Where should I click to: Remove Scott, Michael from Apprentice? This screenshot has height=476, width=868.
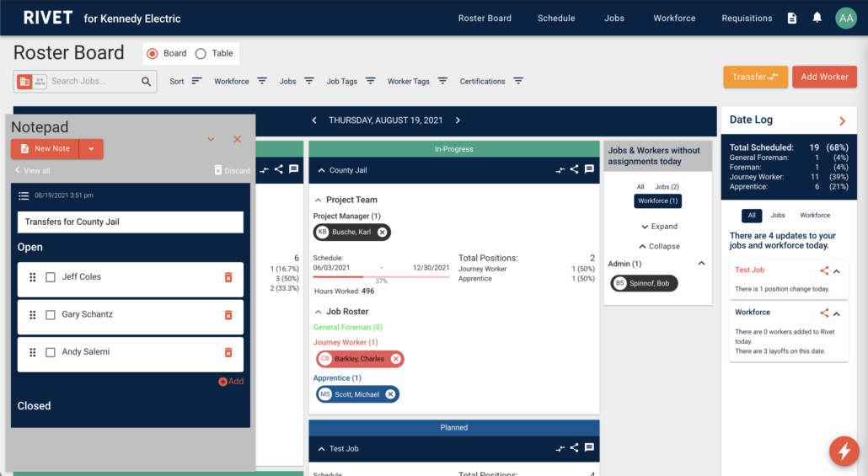(390, 394)
